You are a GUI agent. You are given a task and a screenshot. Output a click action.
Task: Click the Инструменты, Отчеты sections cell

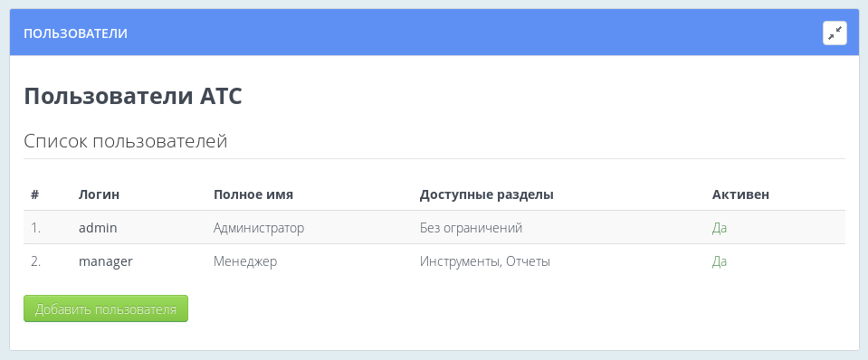[485, 261]
